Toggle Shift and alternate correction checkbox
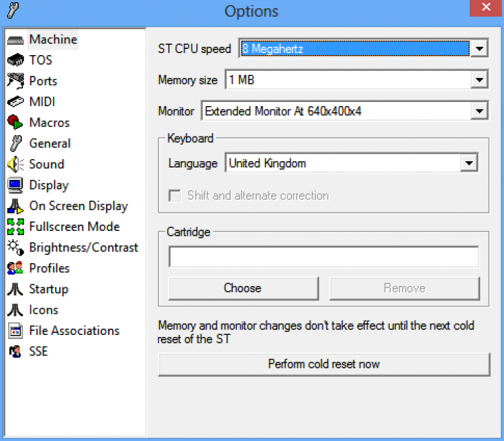 click(x=175, y=196)
